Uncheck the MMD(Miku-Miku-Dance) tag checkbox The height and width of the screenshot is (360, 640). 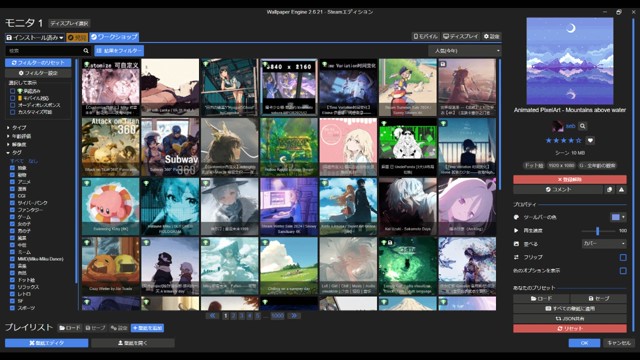(x=12, y=259)
